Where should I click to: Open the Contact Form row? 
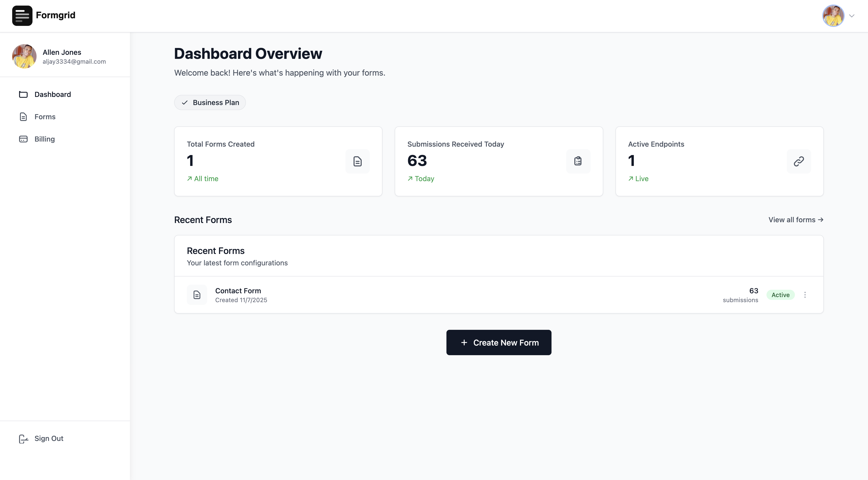pyautogui.click(x=238, y=291)
